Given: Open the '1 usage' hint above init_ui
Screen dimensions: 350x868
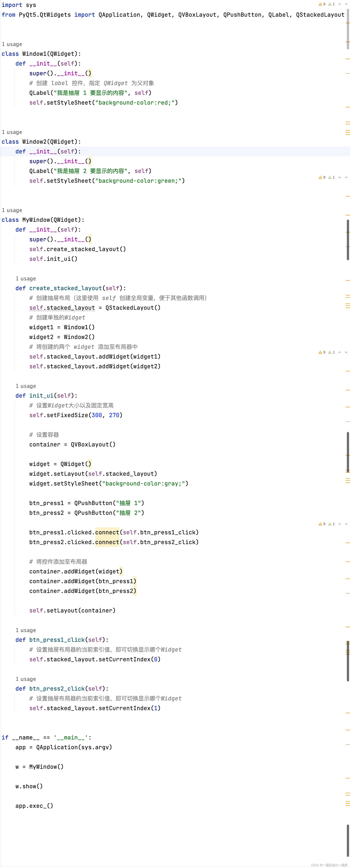Looking at the screenshot, I should (x=26, y=386).
